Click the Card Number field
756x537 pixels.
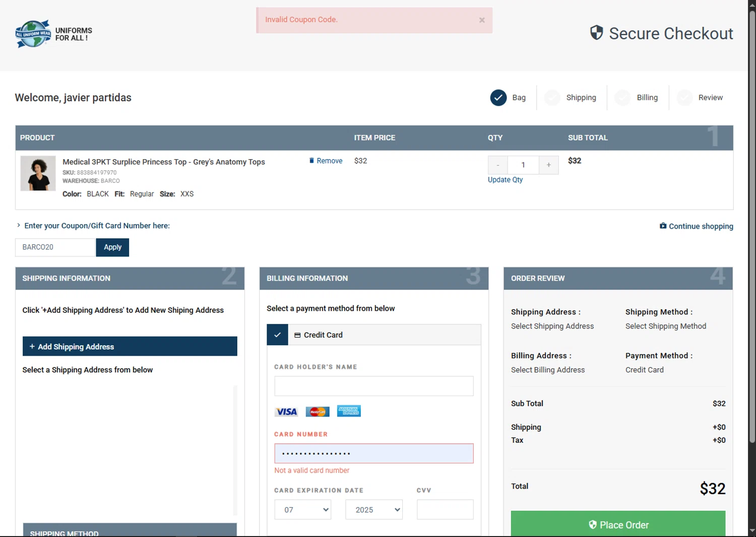click(373, 453)
